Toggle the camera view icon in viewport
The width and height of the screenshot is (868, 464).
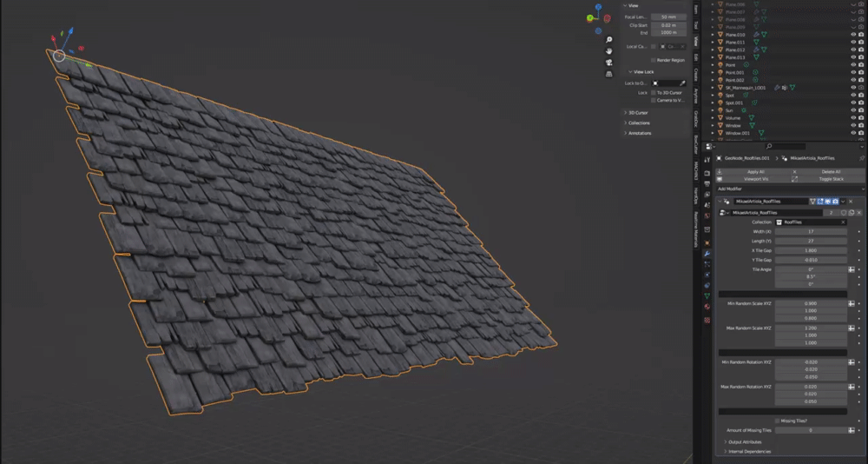point(609,62)
